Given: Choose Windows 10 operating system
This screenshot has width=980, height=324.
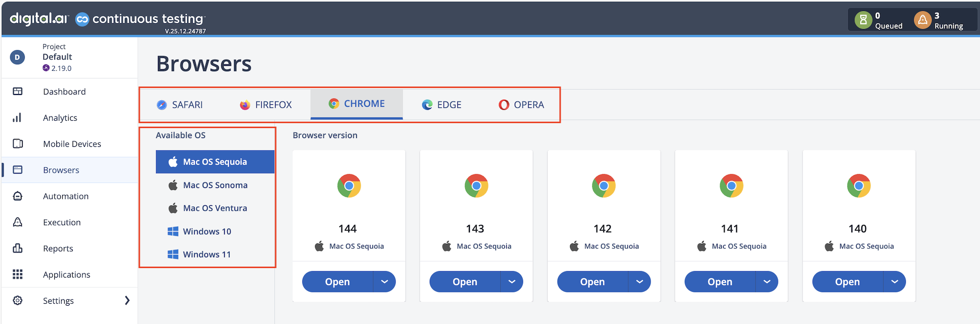Looking at the screenshot, I should 215,231.
